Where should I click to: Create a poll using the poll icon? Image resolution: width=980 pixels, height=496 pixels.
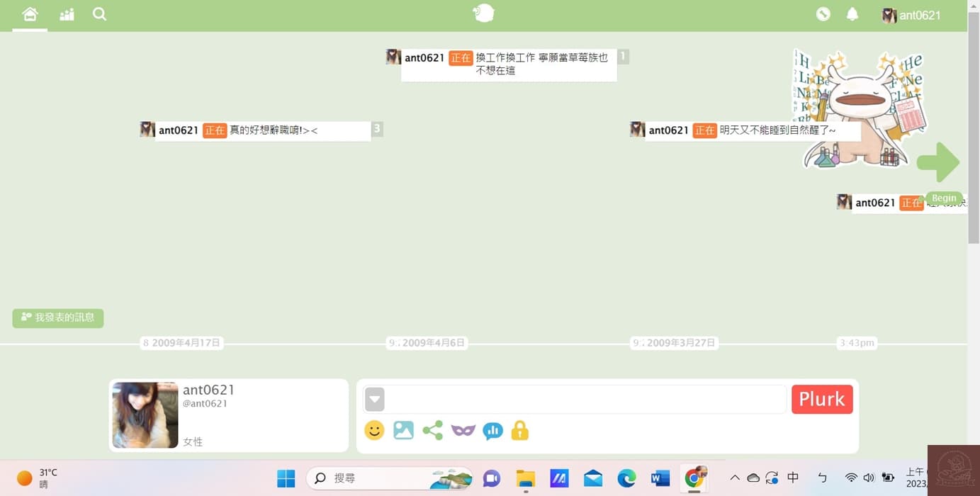click(x=492, y=430)
